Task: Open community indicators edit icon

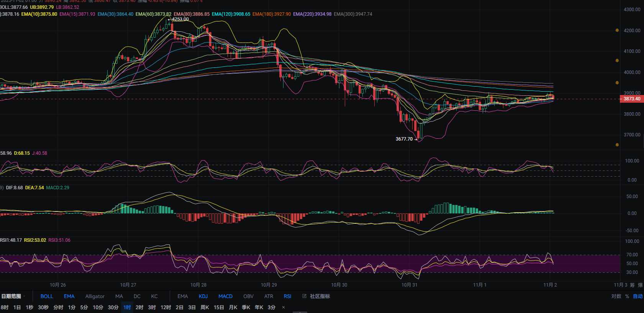Action: tap(304, 296)
